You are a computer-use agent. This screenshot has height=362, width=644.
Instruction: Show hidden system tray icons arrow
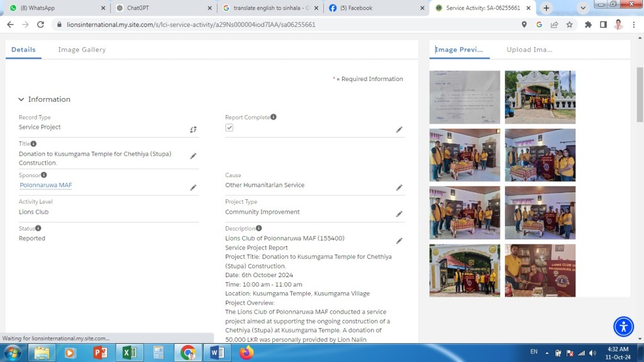pyautogui.click(x=547, y=353)
